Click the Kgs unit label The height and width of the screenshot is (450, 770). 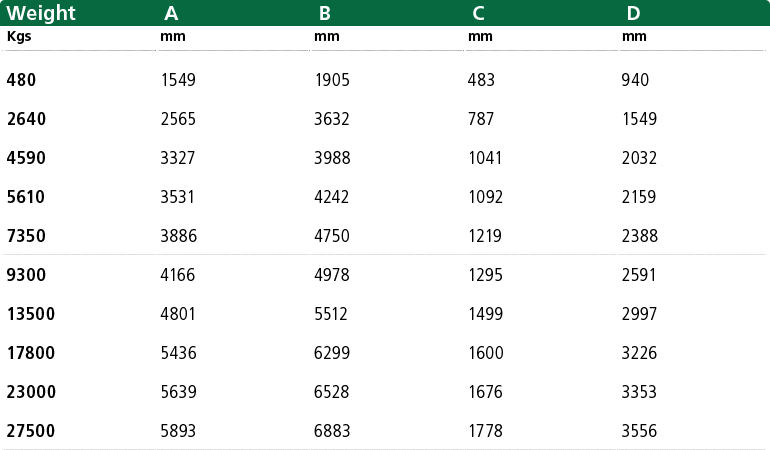click(19, 37)
